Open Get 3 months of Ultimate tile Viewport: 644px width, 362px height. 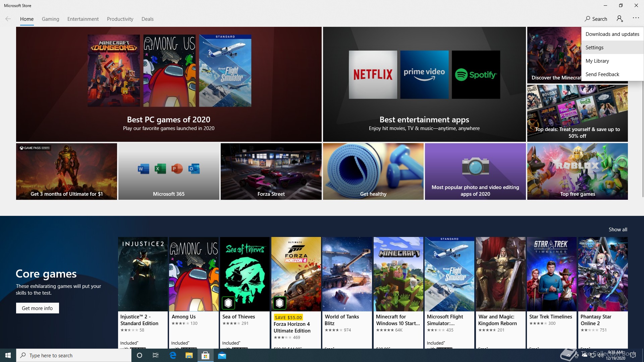pos(66,171)
